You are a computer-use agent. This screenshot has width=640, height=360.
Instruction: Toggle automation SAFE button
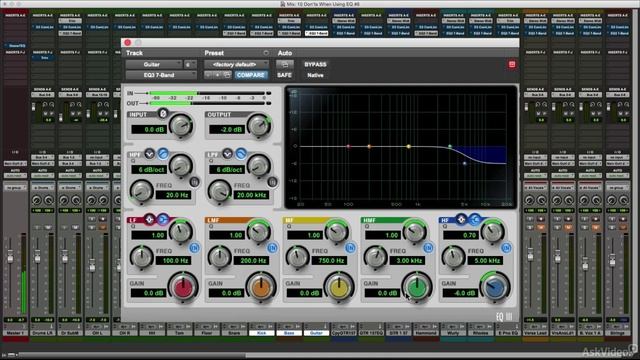284,75
